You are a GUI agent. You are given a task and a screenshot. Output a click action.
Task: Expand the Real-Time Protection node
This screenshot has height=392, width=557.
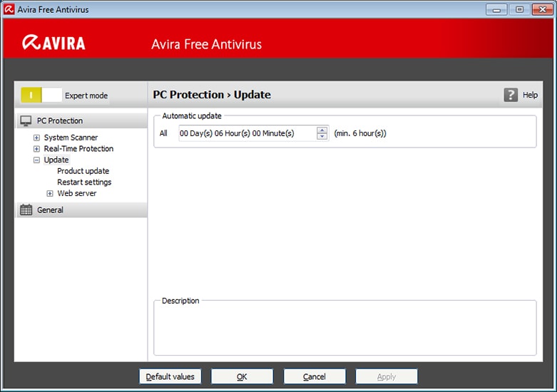[36, 149]
